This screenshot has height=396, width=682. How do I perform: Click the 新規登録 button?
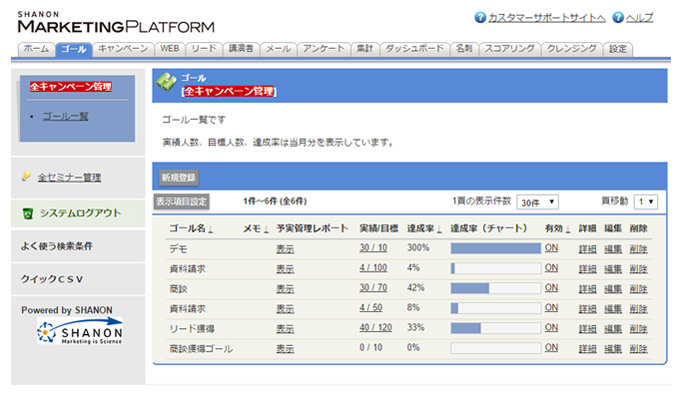[178, 178]
